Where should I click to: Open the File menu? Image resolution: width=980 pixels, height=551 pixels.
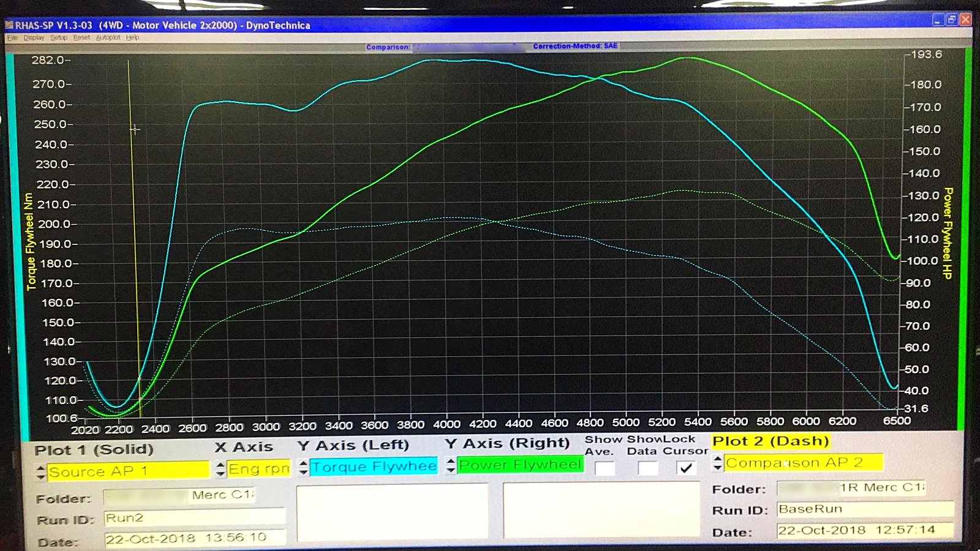(12, 38)
